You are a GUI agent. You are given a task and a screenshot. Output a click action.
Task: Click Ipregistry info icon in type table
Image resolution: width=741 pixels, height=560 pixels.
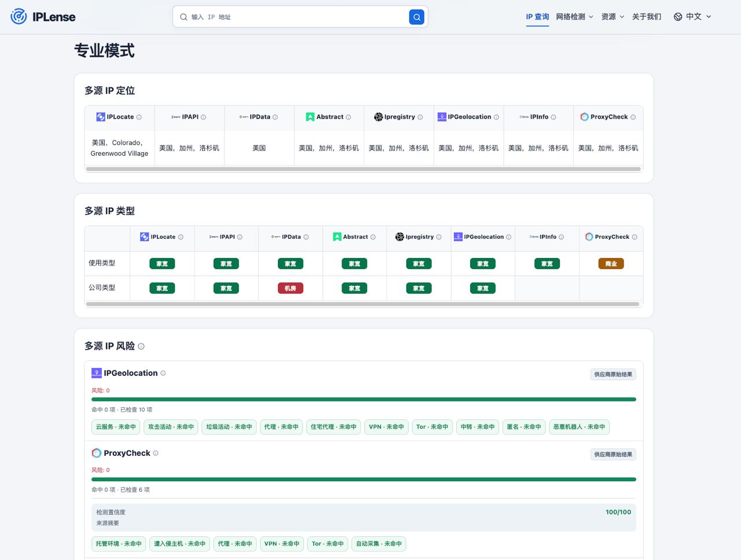click(x=439, y=237)
